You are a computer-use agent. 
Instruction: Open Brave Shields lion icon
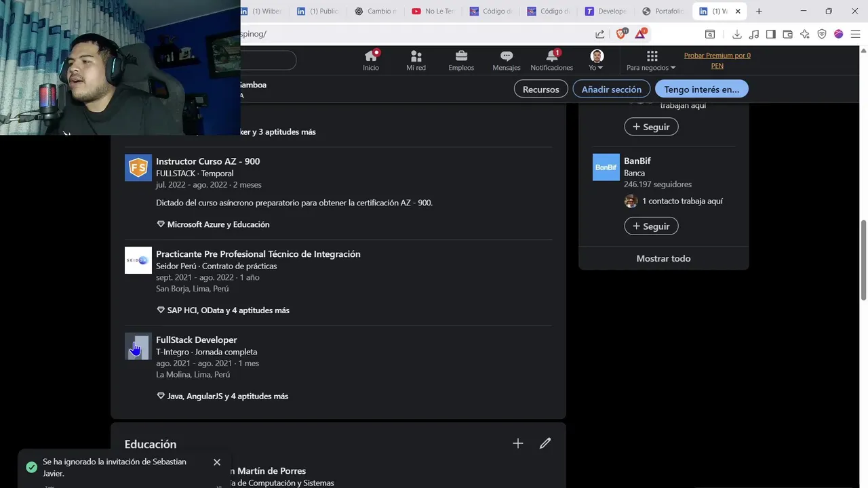pos(621,34)
